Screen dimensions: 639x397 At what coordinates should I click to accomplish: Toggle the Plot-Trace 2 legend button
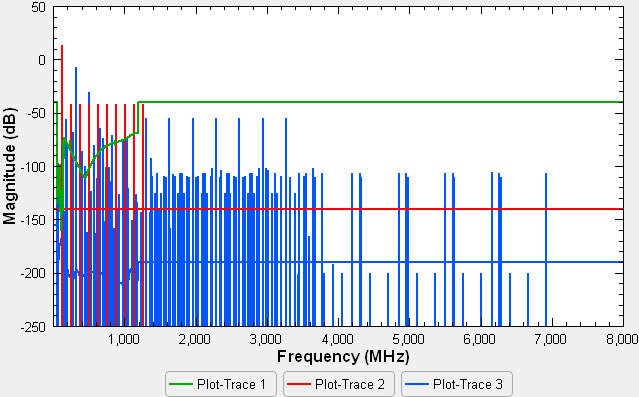tap(339, 384)
